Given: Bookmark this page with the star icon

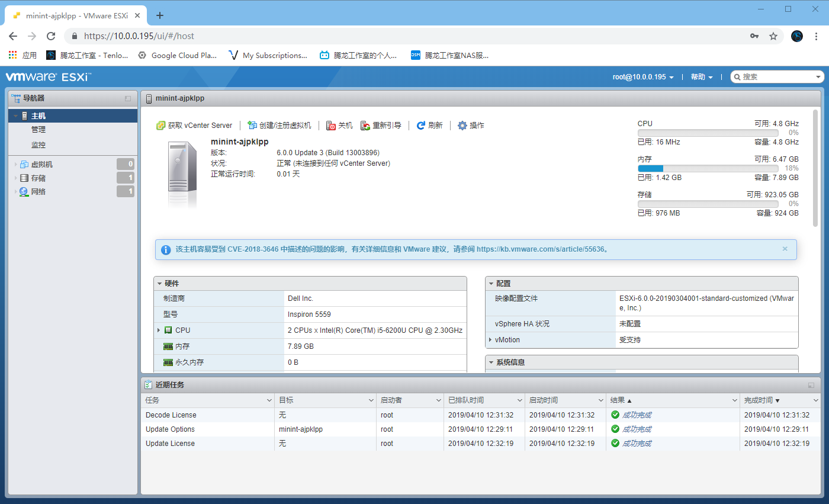Looking at the screenshot, I should click(773, 36).
